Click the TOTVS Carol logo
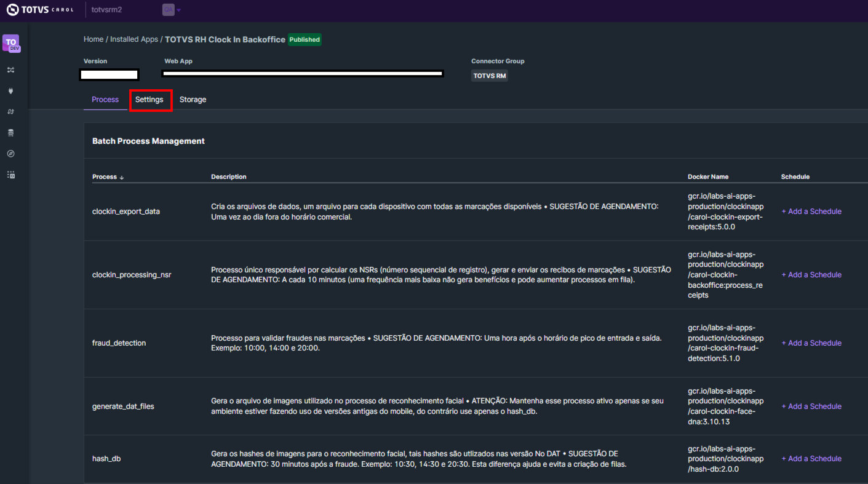 40,10
